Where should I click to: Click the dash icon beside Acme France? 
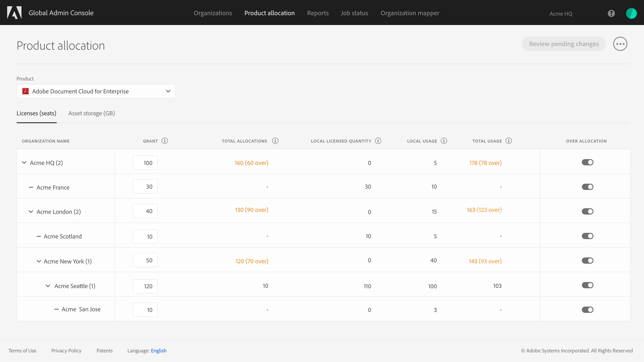(31, 187)
